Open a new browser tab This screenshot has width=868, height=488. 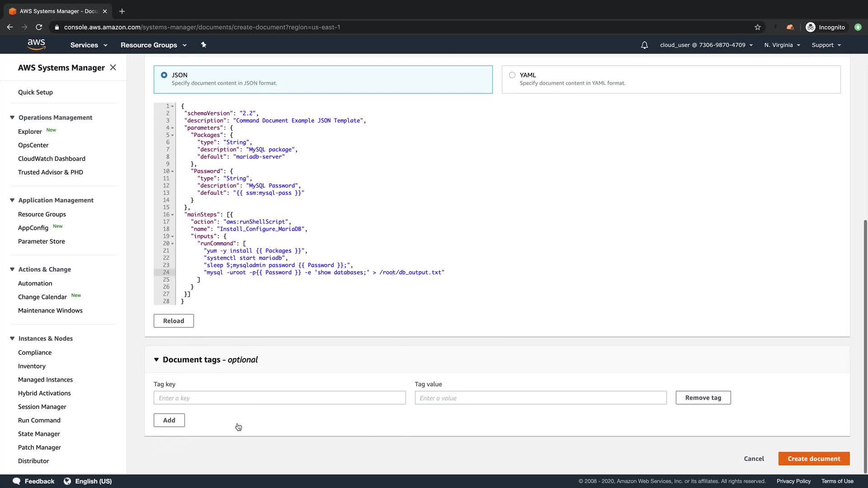(x=122, y=11)
